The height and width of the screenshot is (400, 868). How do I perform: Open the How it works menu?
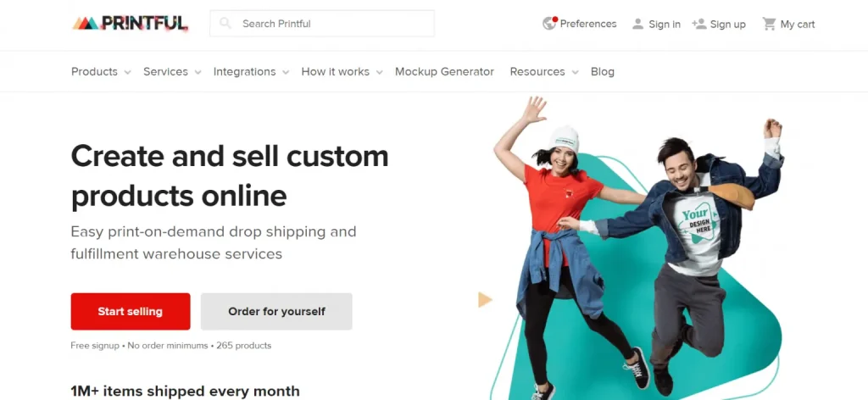click(x=335, y=71)
